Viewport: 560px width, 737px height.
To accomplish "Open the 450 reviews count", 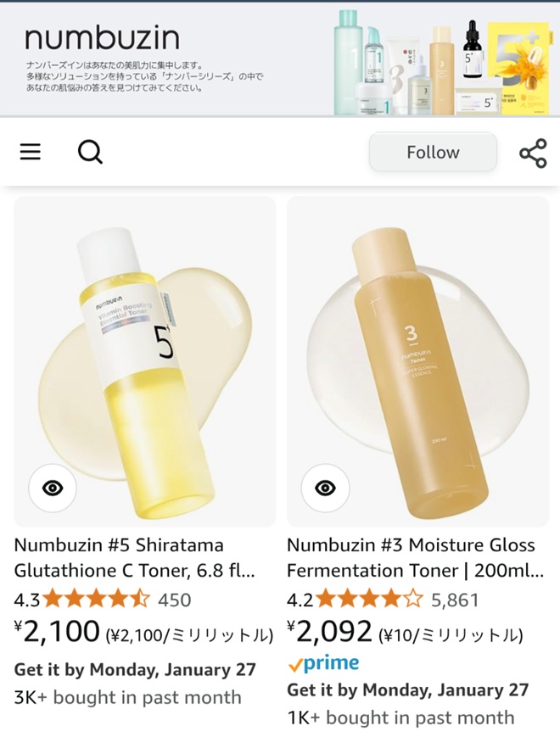I will tap(175, 600).
